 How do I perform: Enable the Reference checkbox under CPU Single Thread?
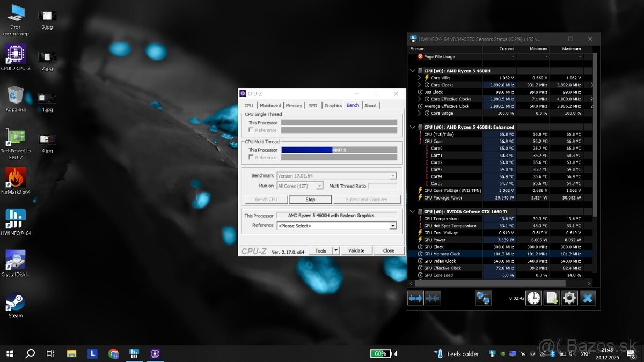(250, 129)
